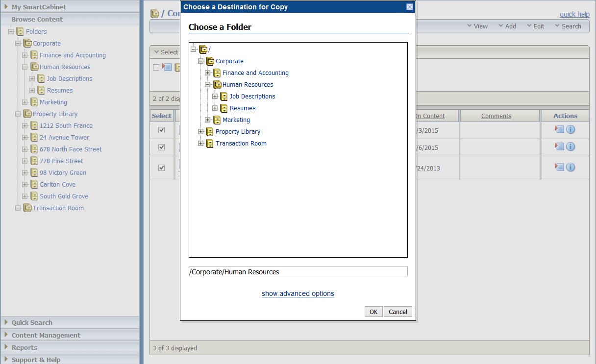
Task: Select the destination path input field
Action: pos(298,271)
